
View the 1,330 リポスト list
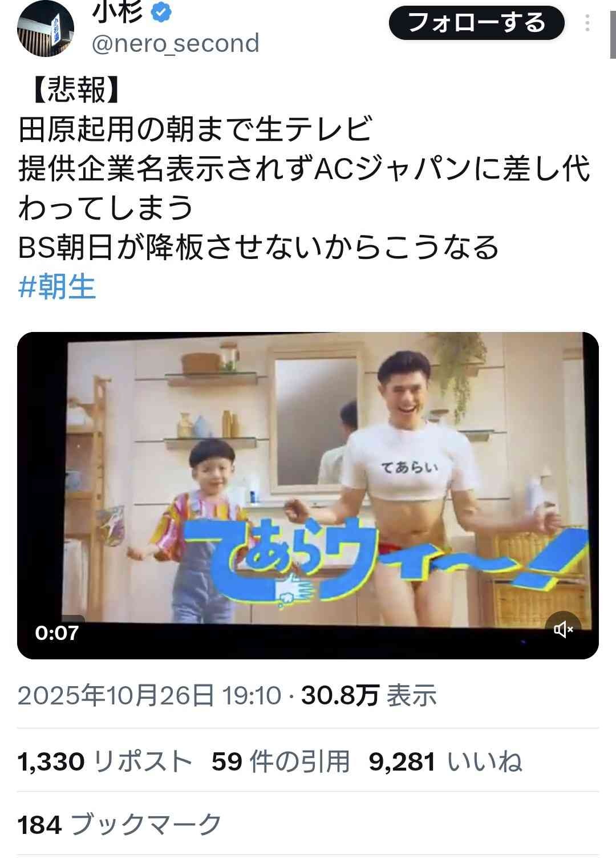[105, 762]
